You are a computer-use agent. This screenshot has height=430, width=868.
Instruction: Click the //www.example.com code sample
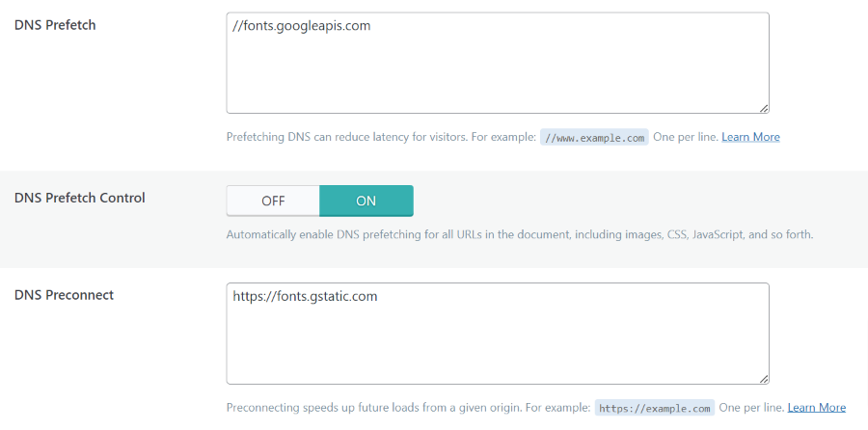(x=594, y=138)
